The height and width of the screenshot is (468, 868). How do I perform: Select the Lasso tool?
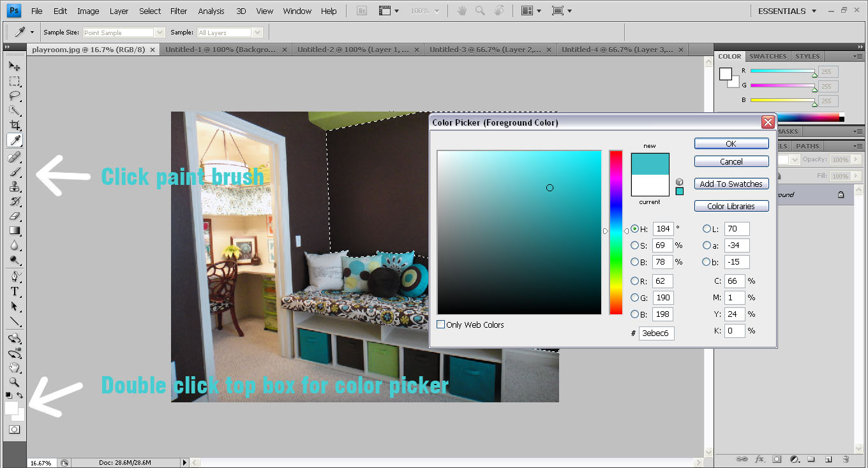(14, 96)
